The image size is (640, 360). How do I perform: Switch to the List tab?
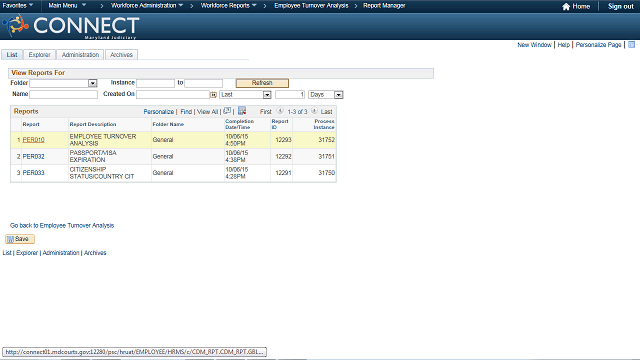12,55
